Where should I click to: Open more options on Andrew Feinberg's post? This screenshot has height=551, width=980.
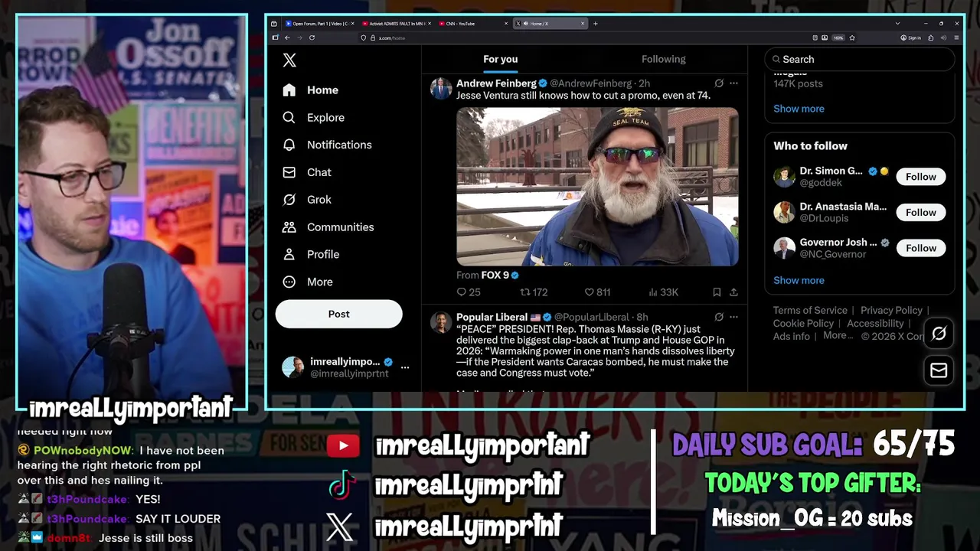pyautogui.click(x=733, y=83)
